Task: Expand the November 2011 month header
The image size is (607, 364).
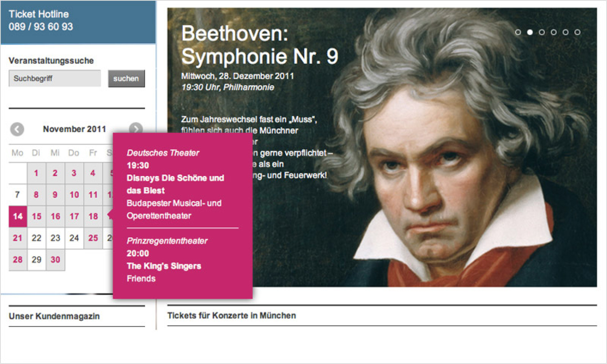Action: point(75,129)
